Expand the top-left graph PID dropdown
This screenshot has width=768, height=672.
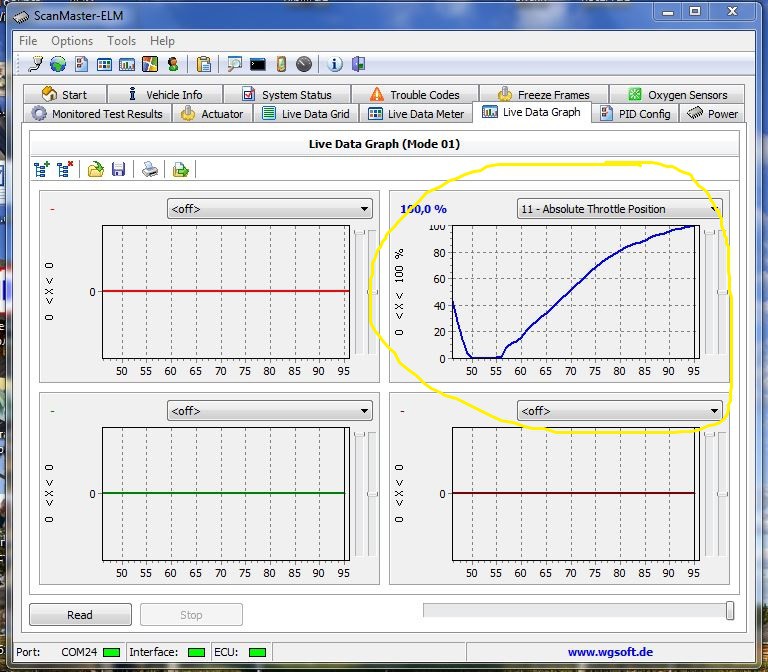click(270, 209)
